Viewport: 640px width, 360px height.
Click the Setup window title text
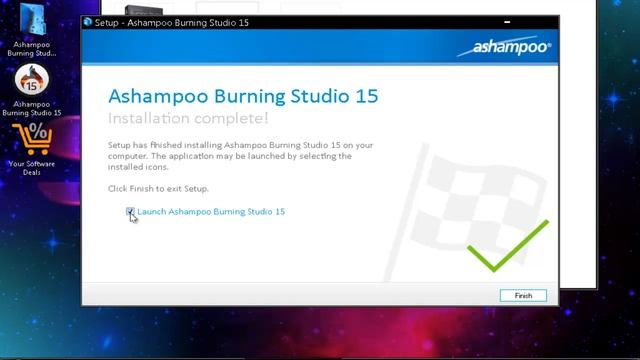[172, 22]
